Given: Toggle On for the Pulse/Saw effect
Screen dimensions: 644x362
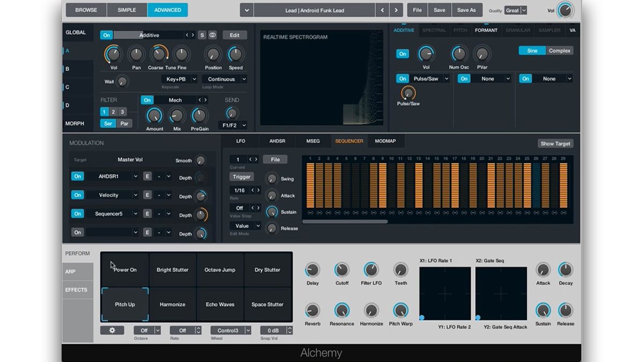Looking at the screenshot, I should click(402, 78).
